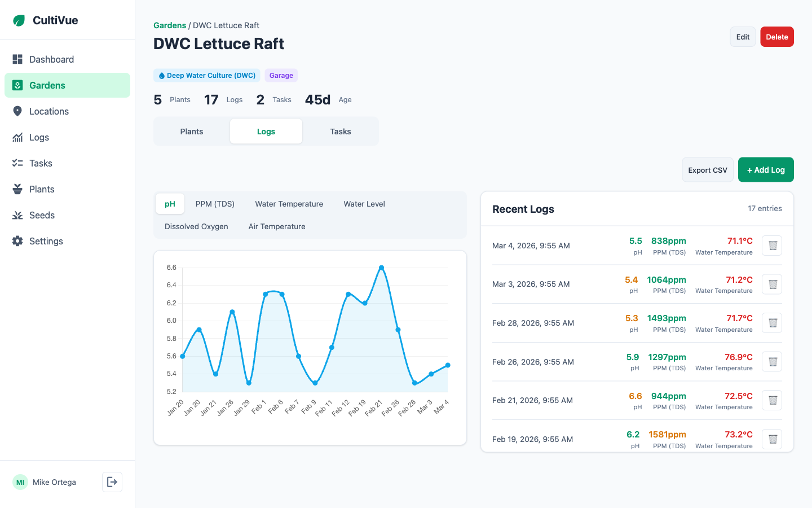
Task: Click the green Add Log button
Action: pyautogui.click(x=765, y=170)
